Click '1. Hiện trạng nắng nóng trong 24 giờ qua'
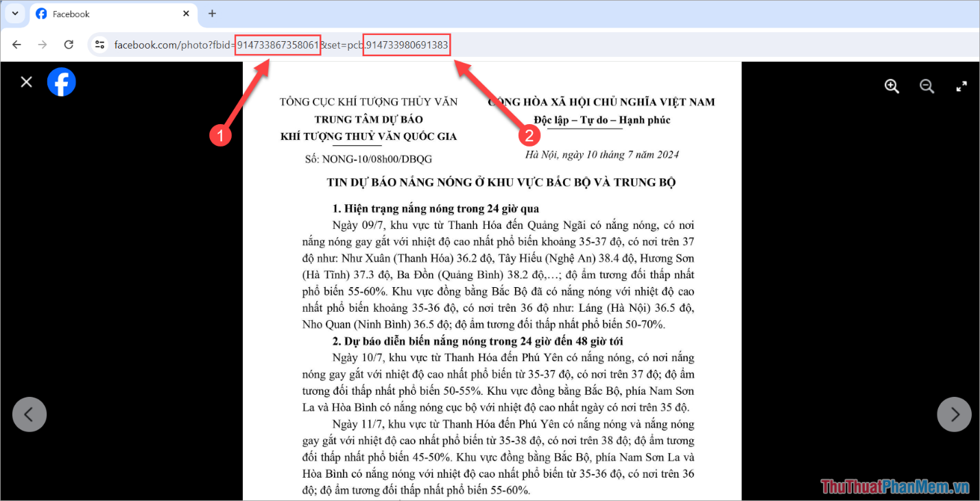This screenshot has height=501, width=980. pos(435,209)
